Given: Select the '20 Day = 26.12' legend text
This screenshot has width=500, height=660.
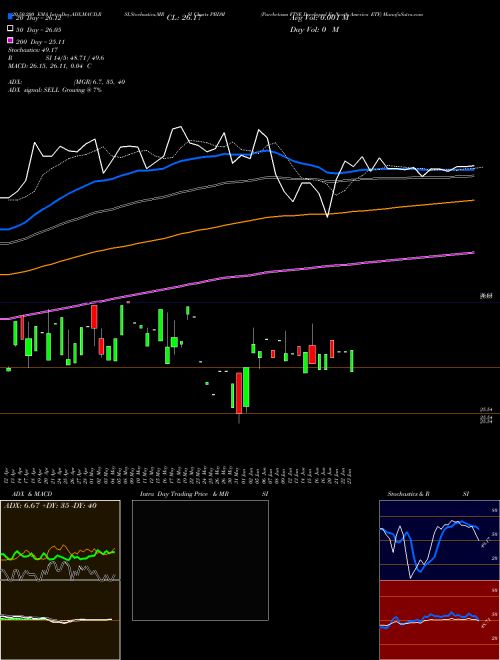Looking at the screenshot, I should [x=38, y=18].
